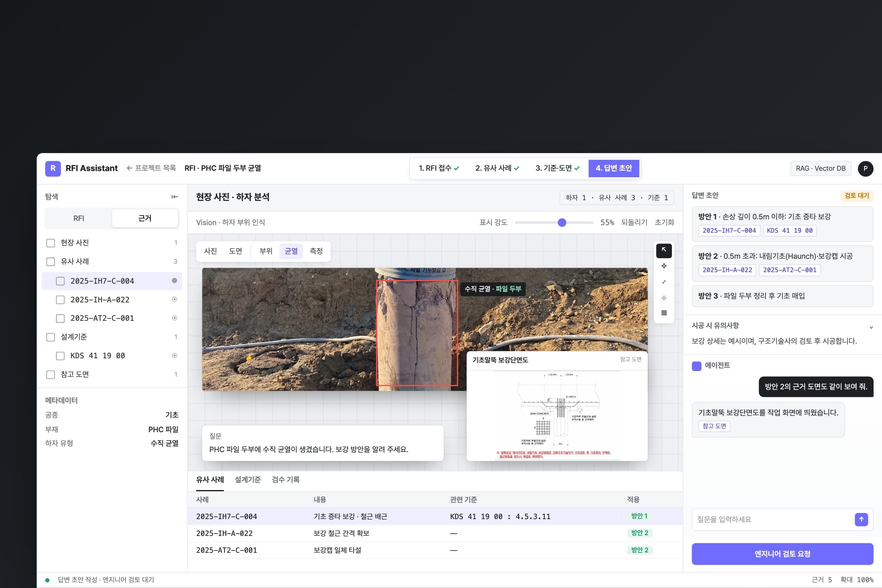Open the P user avatar
This screenshot has height=588, width=882.
pos(865,168)
